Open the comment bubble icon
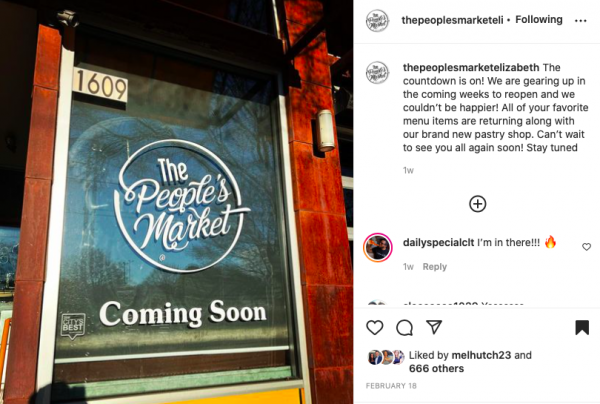Viewport: 600px width, 404px height. point(404,328)
